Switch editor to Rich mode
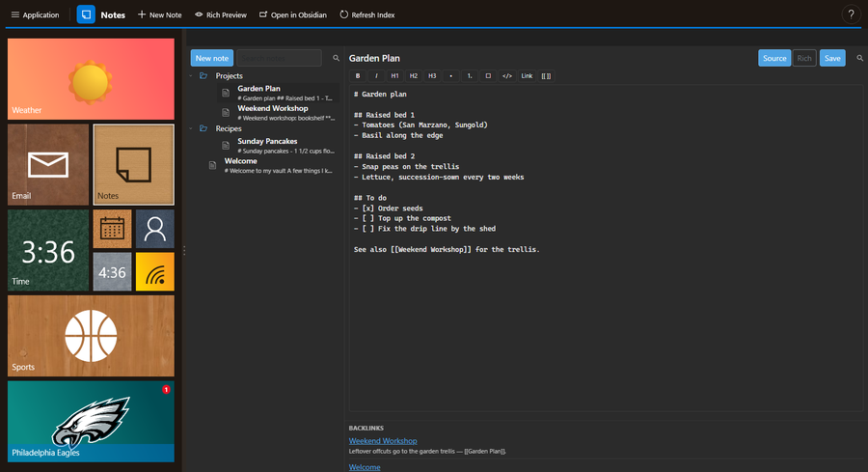This screenshot has width=868, height=472. [804, 58]
